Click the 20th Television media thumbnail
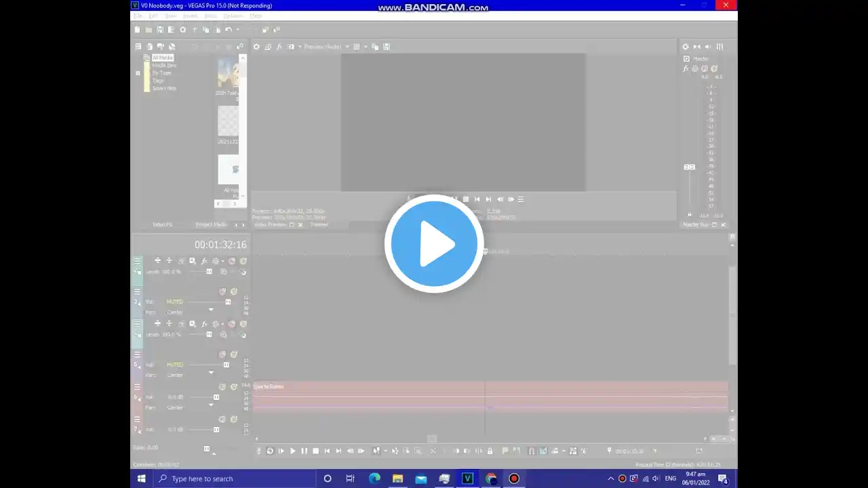 pos(229,73)
